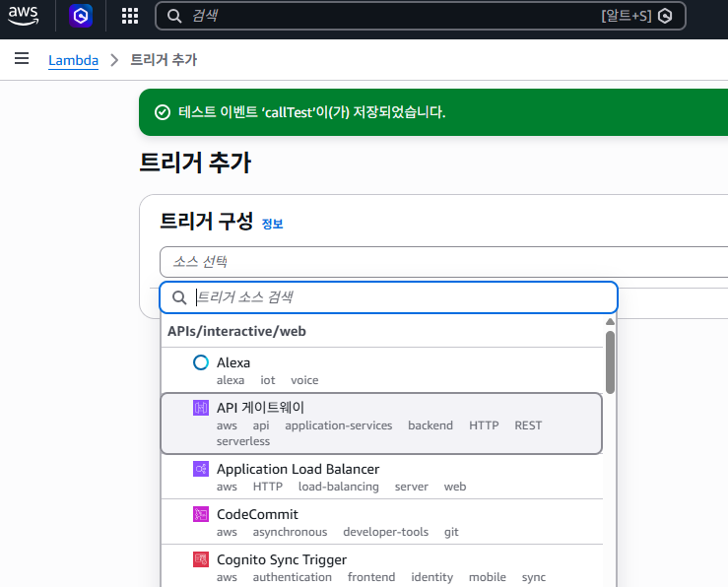Viewport: 728px width, 587px height.
Task: Click the callTest saved message text
Action: [311, 112]
